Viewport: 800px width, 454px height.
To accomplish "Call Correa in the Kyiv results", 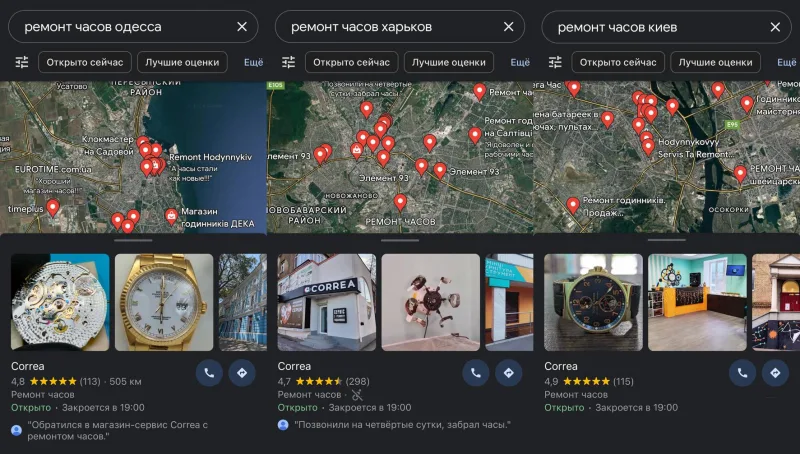I will click(742, 373).
